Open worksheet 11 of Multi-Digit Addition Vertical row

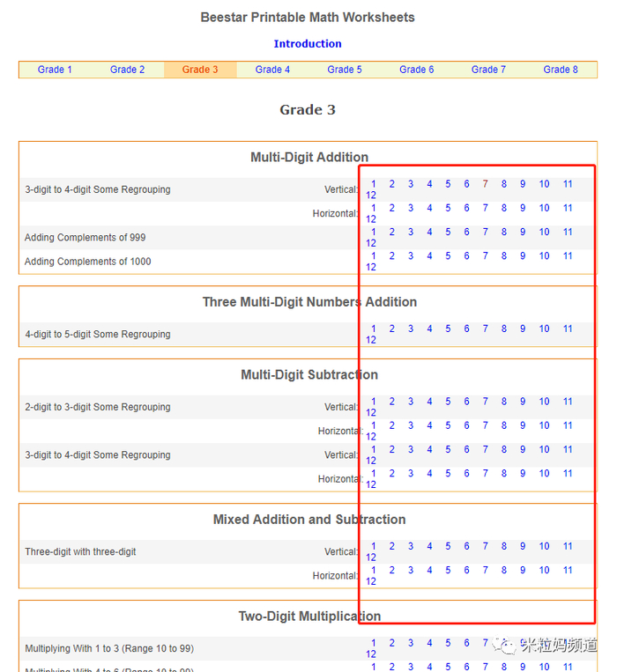pos(568,184)
